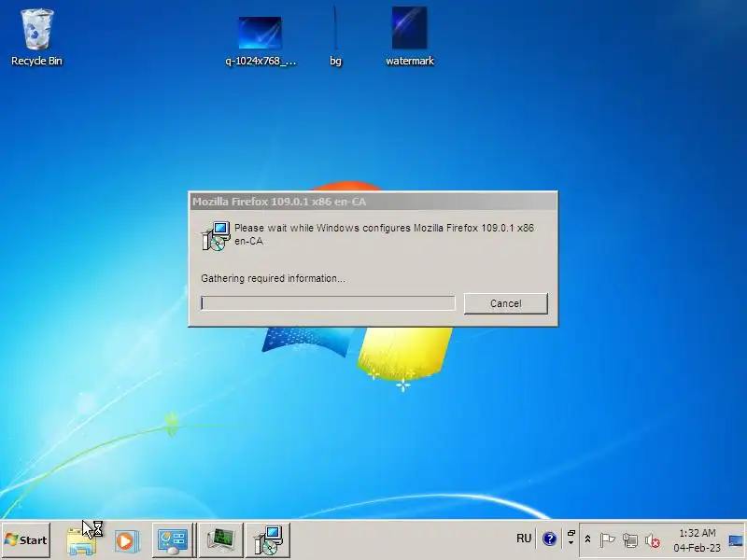Select the q-1024x768 desktop file

click(x=261, y=41)
